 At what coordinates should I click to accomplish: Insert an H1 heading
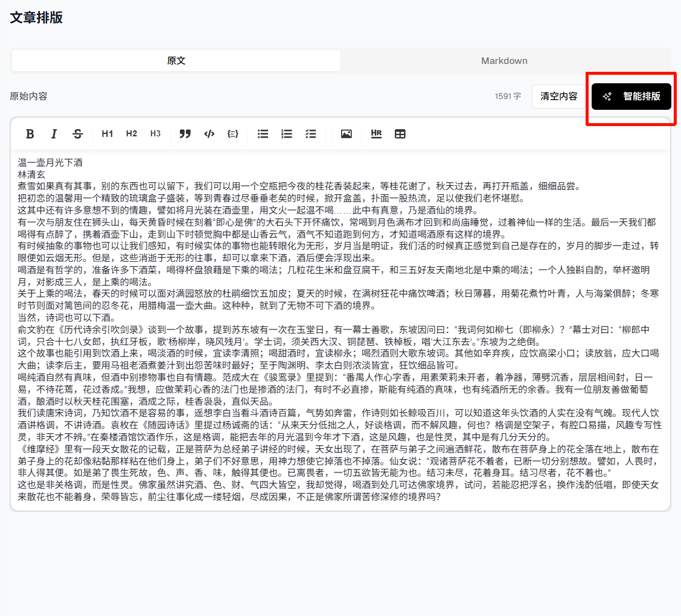coord(107,134)
